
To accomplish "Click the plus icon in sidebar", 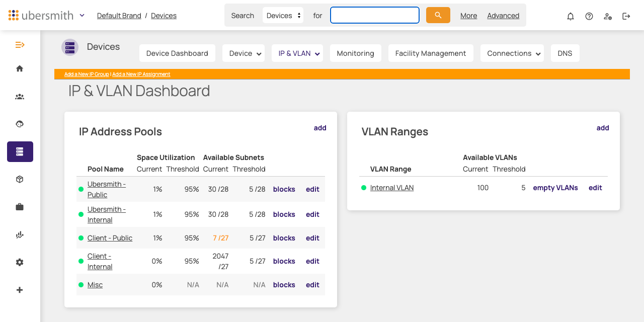I will 20,290.
